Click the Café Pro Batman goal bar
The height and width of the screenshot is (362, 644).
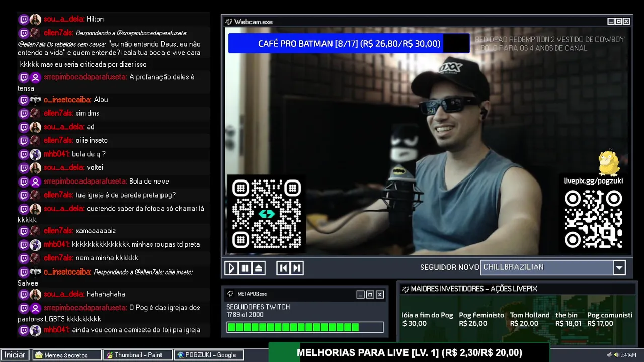pos(349,43)
